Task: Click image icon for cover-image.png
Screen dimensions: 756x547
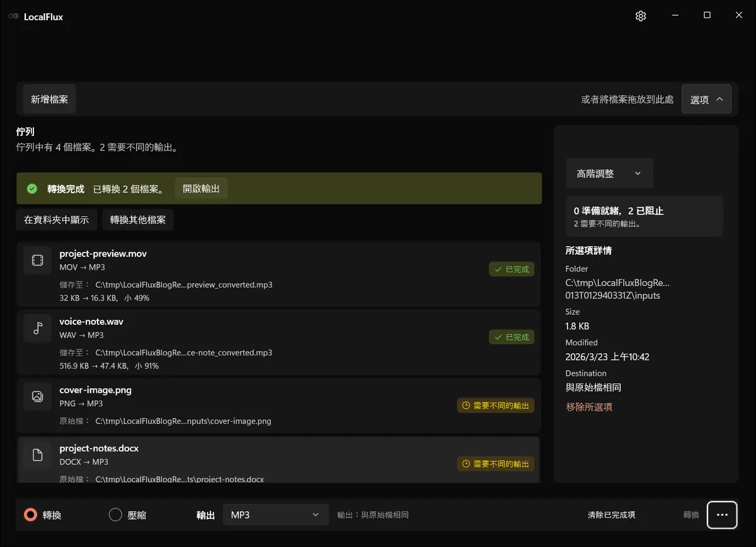Action: coord(38,396)
